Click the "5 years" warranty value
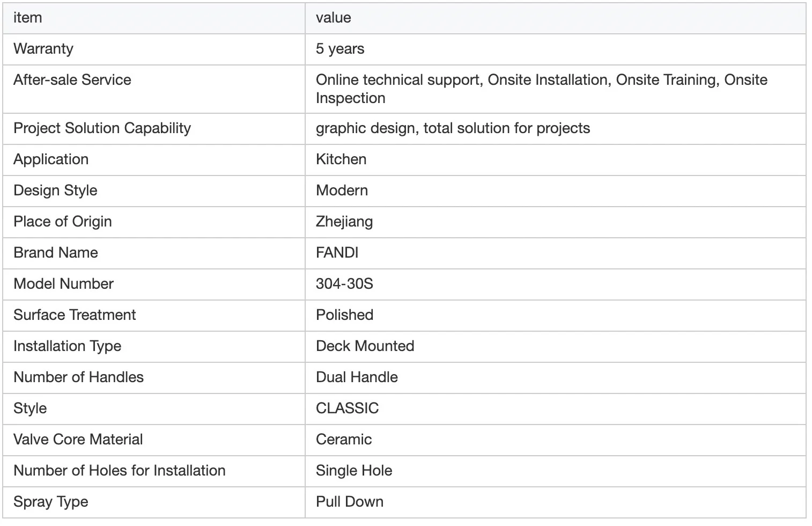The image size is (812, 526). pyautogui.click(x=340, y=49)
